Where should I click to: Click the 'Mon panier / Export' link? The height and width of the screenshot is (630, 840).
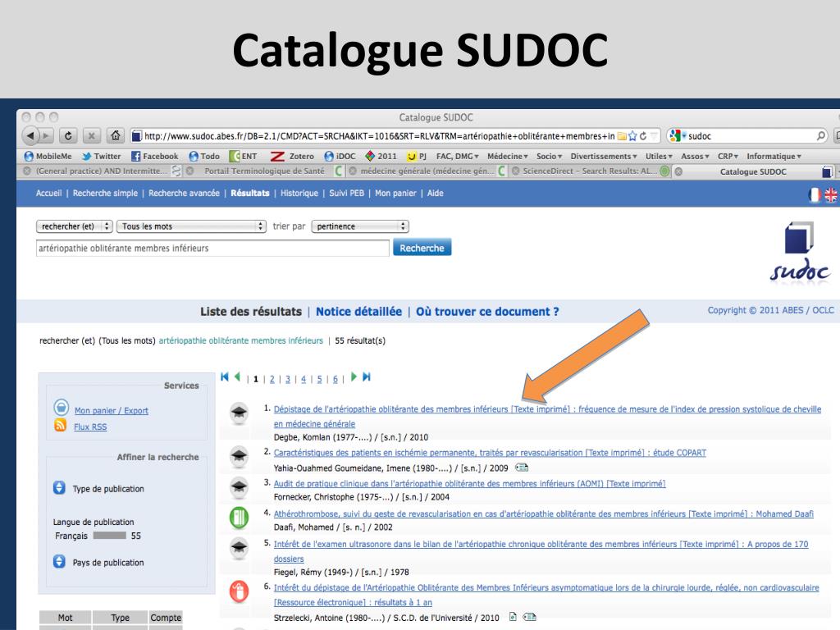point(112,410)
